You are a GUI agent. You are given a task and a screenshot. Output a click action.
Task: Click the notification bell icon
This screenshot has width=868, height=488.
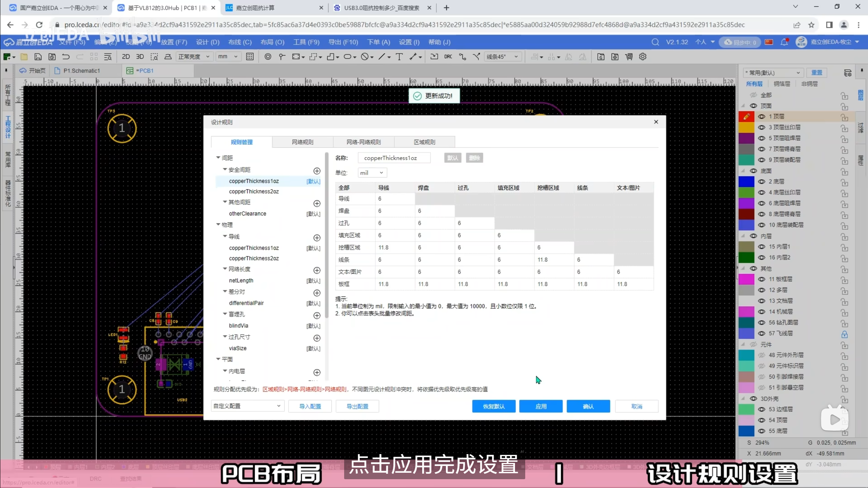[784, 42]
